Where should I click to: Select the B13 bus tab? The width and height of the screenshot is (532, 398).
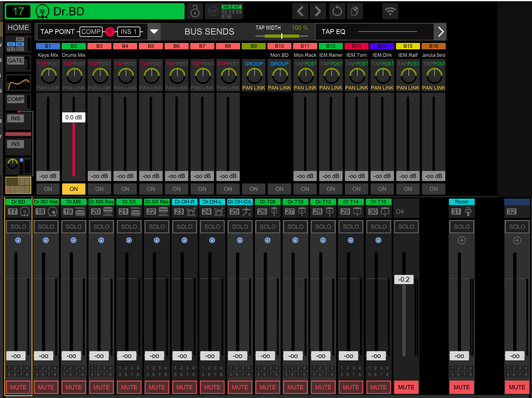[x=356, y=46]
